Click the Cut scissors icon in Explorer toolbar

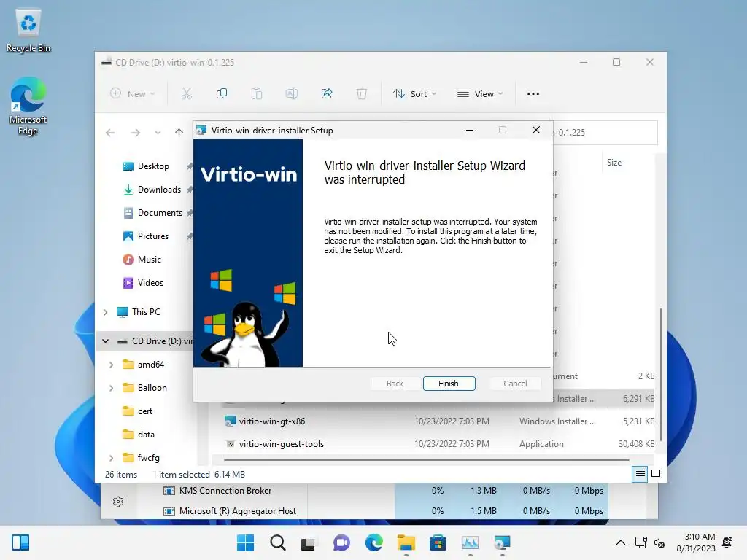point(186,94)
